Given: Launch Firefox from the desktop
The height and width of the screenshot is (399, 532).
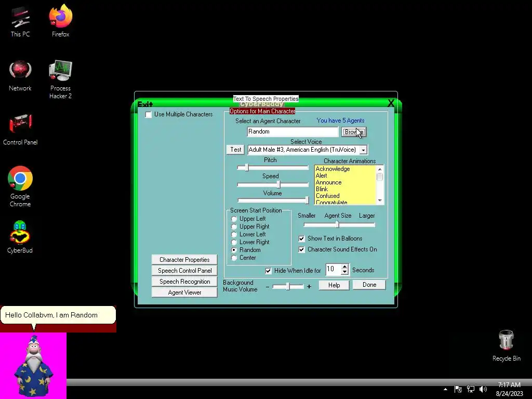Looking at the screenshot, I should point(60,21).
